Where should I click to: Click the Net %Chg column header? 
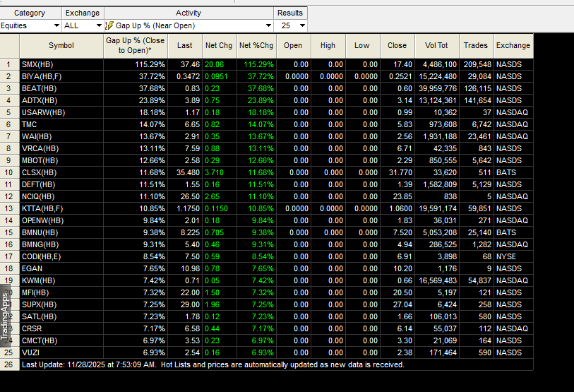[256, 45]
